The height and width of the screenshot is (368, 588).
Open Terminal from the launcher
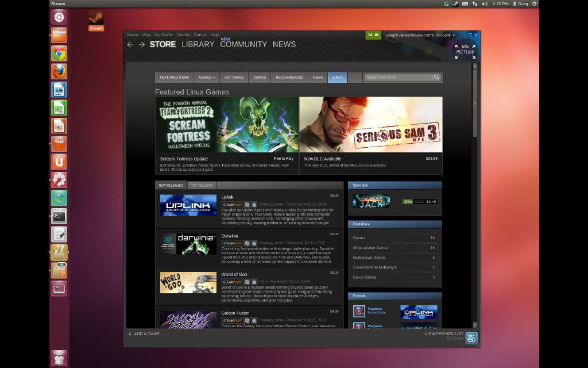59,216
